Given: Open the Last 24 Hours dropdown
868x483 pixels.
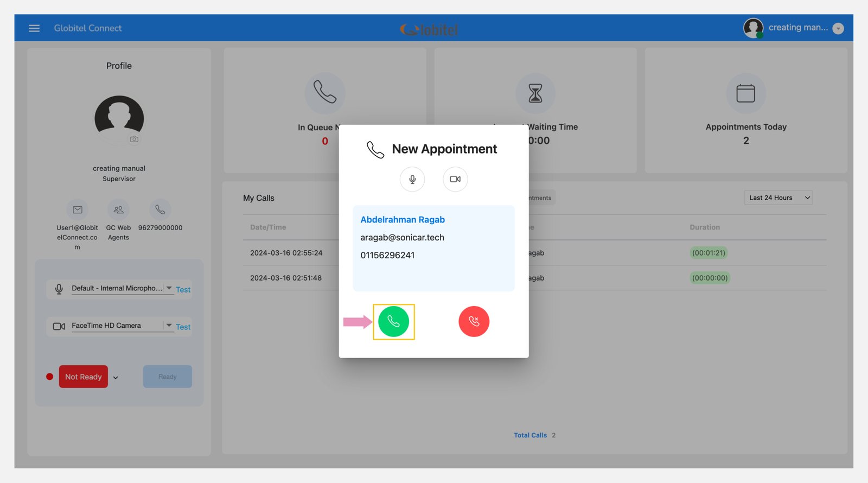Looking at the screenshot, I should [778, 198].
